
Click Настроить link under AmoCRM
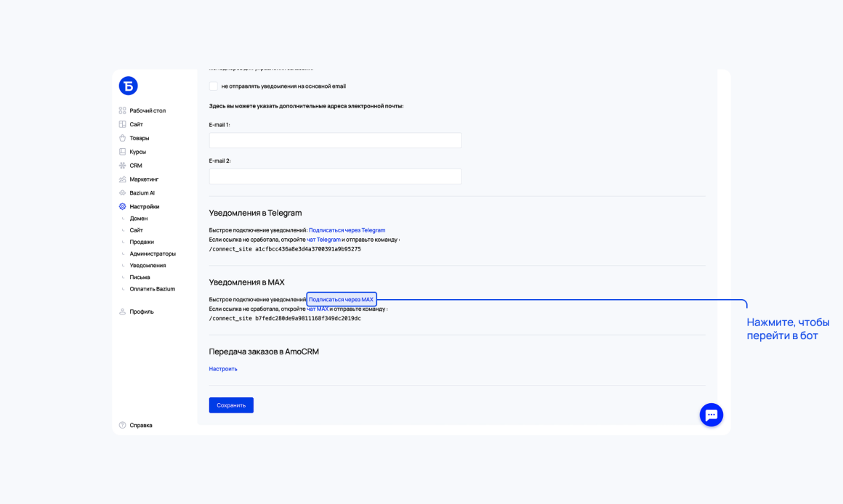[223, 369]
